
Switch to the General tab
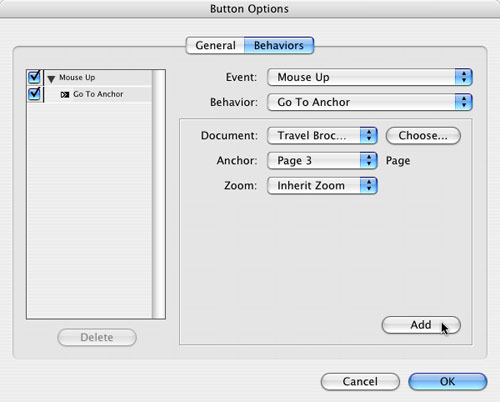point(215,45)
